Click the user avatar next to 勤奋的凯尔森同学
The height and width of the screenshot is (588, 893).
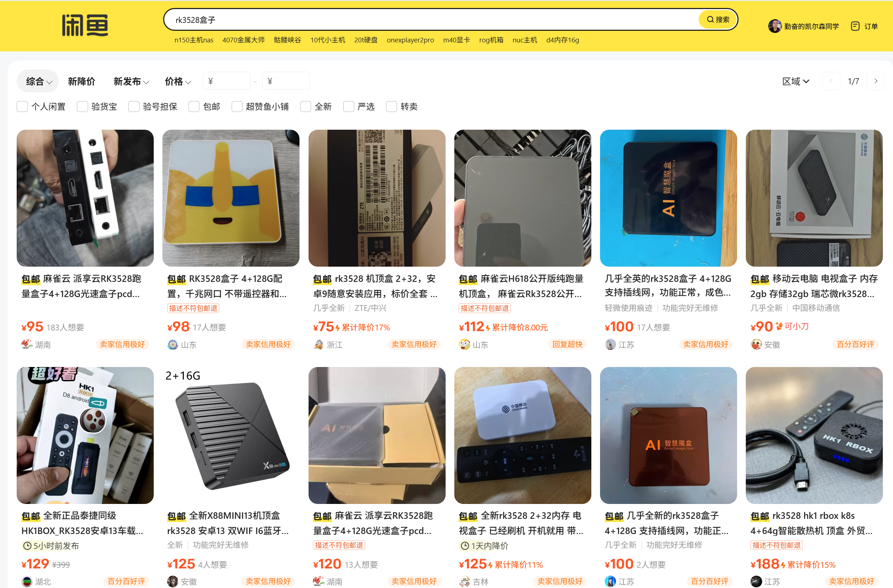coord(774,26)
